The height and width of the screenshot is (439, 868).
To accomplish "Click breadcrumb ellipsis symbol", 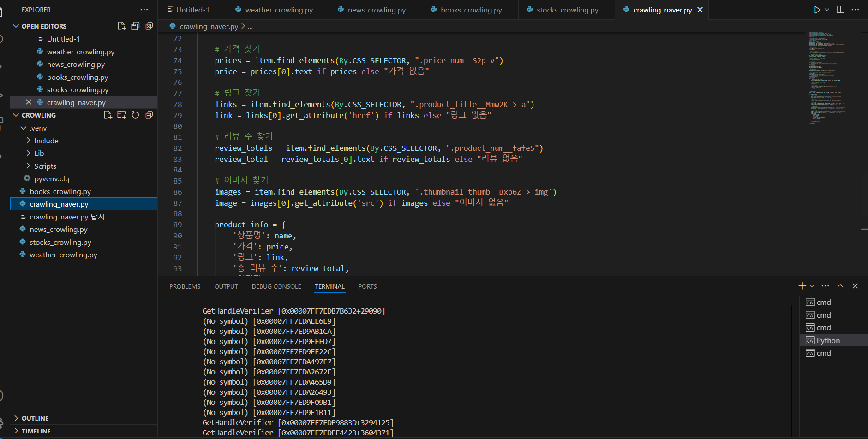I will [x=250, y=26].
